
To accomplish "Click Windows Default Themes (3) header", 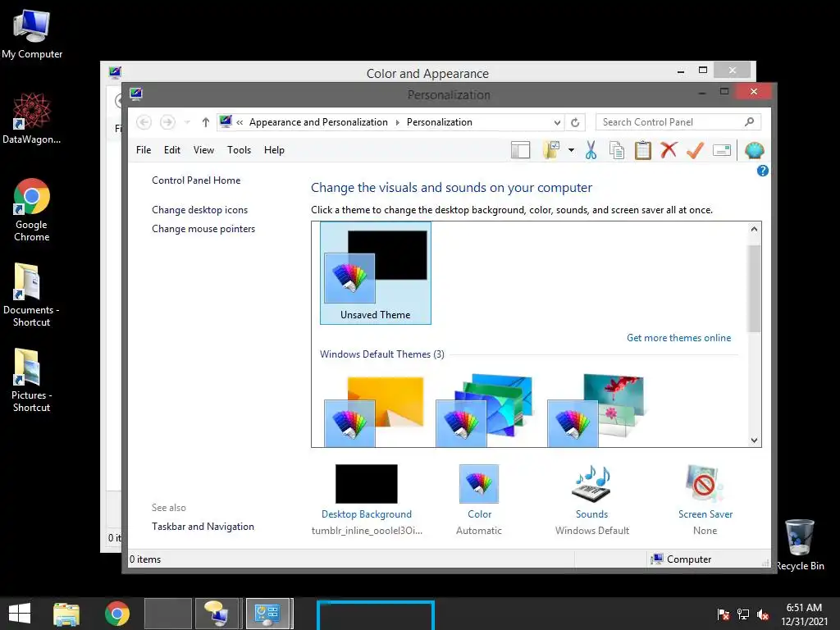I will coord(382,354).
